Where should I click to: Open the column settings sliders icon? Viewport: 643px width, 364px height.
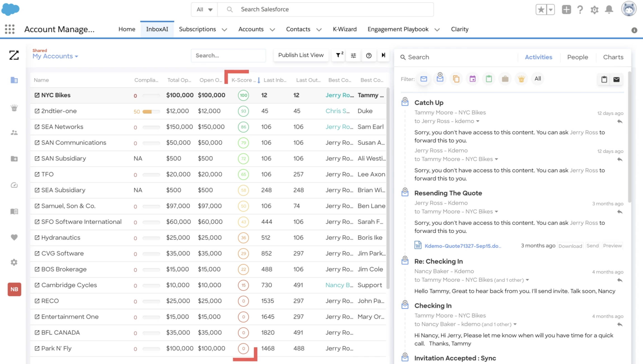point(353,55)
